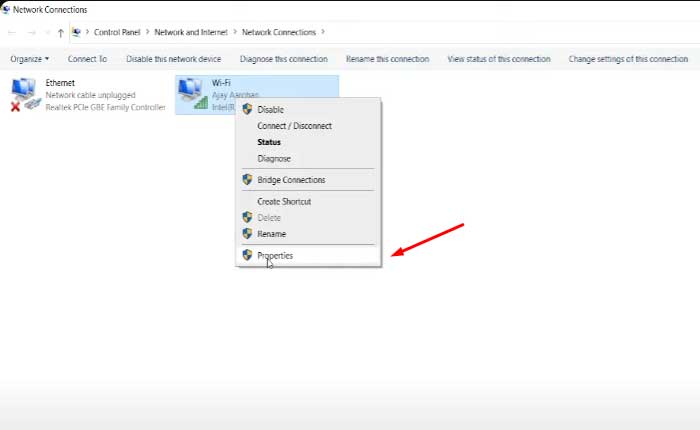The image size is (700, 430).
Task: Go up one level with Up arrow
Action: pyautogui.click(x=61, y=33)
